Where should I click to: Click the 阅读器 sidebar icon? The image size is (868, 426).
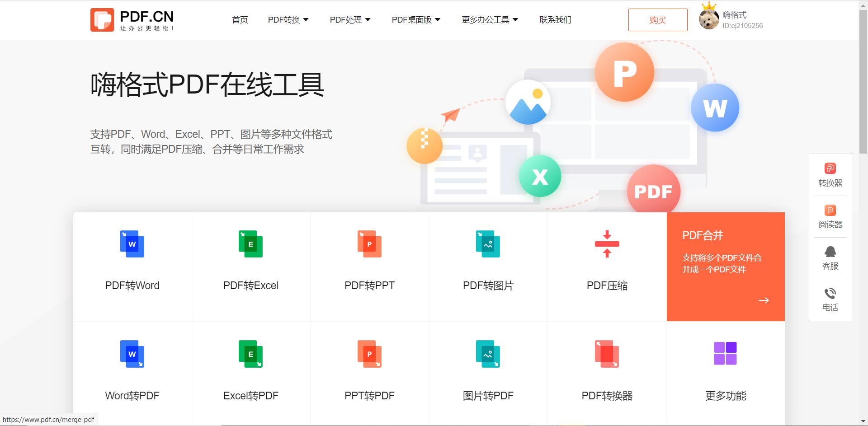pyautogui.click(x=830, y=210)
